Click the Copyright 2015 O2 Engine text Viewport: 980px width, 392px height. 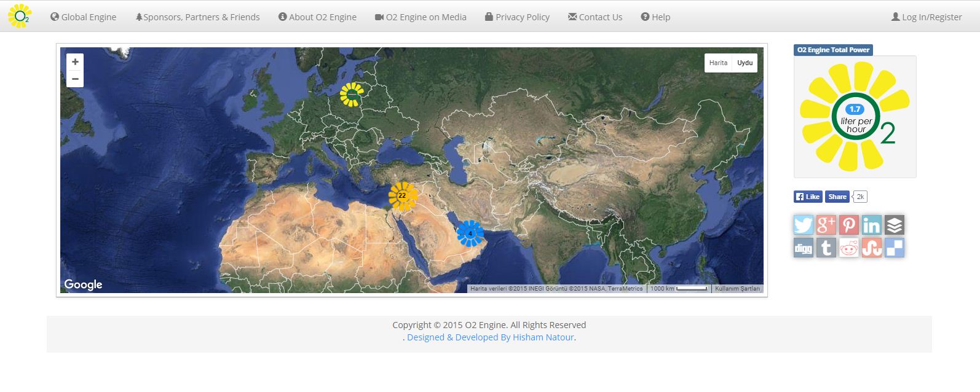pos(489,325)
